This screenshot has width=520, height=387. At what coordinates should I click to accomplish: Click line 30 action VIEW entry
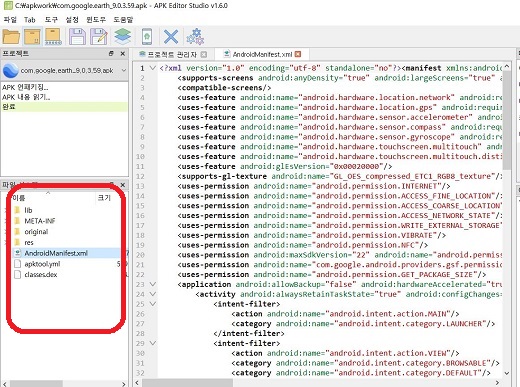(345, 353)
